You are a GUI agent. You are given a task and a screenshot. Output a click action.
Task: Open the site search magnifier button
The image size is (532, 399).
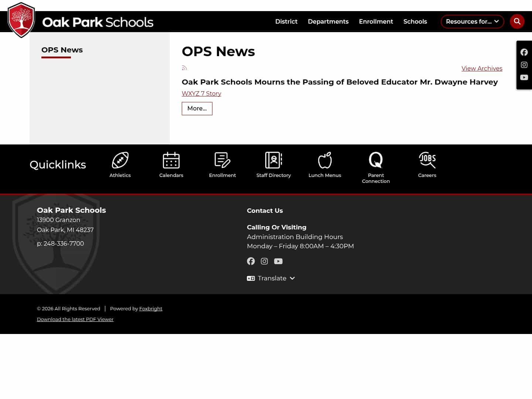(x=517, y=21)
